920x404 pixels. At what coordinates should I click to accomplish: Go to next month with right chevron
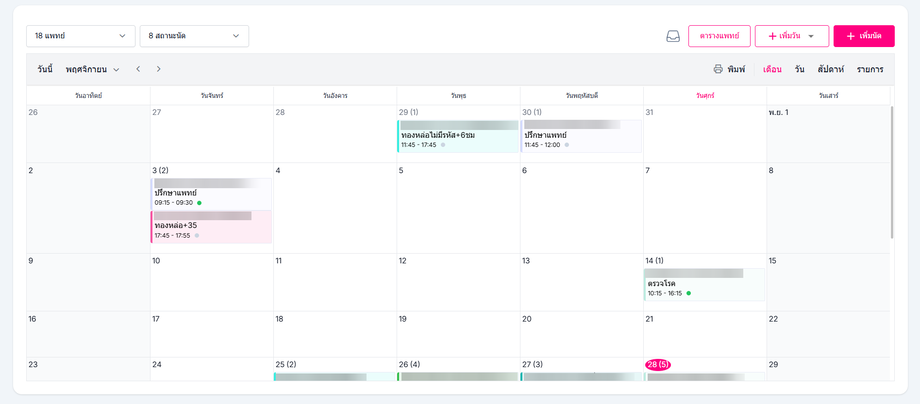(158, 69)
